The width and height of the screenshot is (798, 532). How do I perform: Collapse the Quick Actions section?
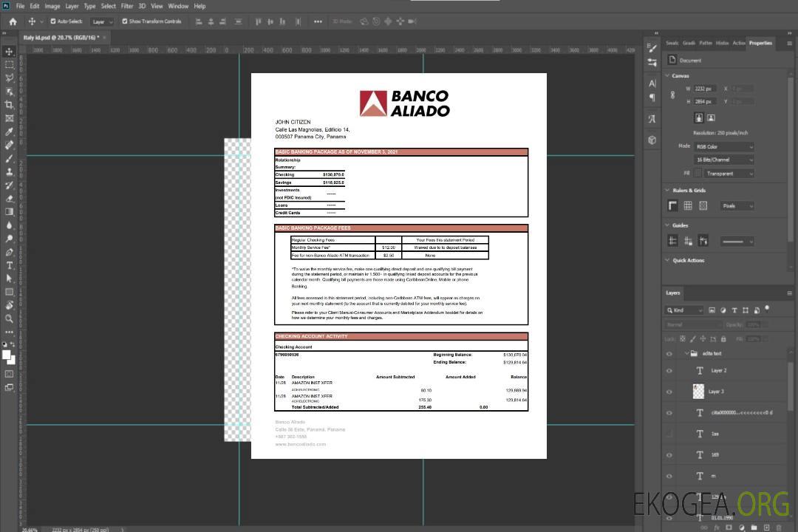tap(667, 260)
